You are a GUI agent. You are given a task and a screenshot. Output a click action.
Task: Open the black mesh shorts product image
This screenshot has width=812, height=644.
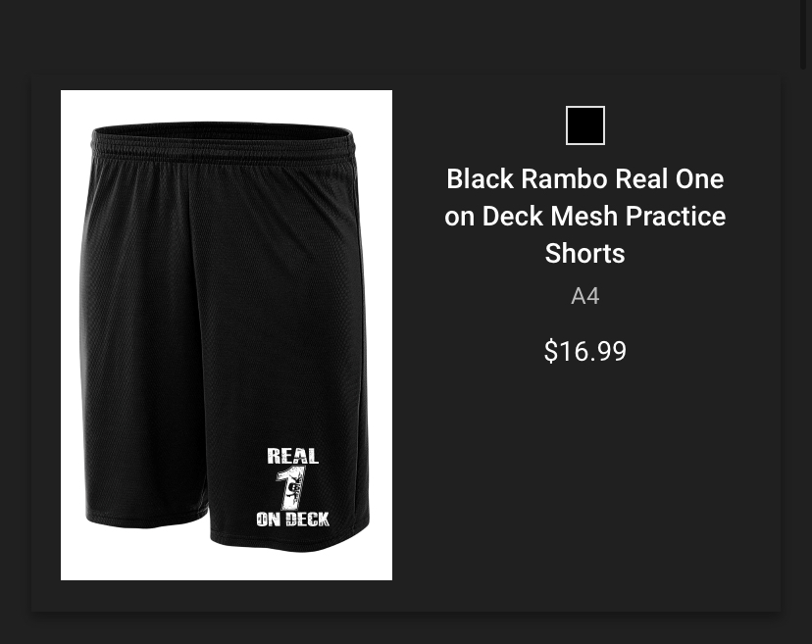pyautogui.click(x=227, y=335)
